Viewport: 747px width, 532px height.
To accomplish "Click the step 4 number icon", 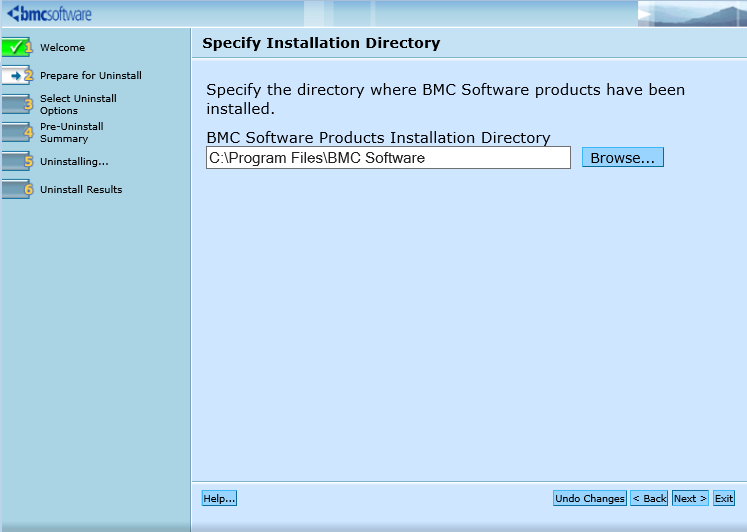I will (17, 132).
